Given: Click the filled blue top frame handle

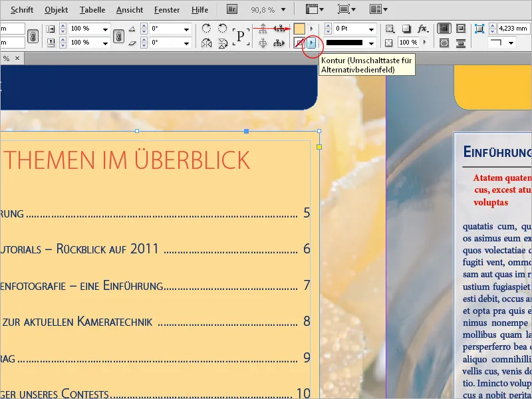Looking at the screenshot, I should (x=247, y=131).
